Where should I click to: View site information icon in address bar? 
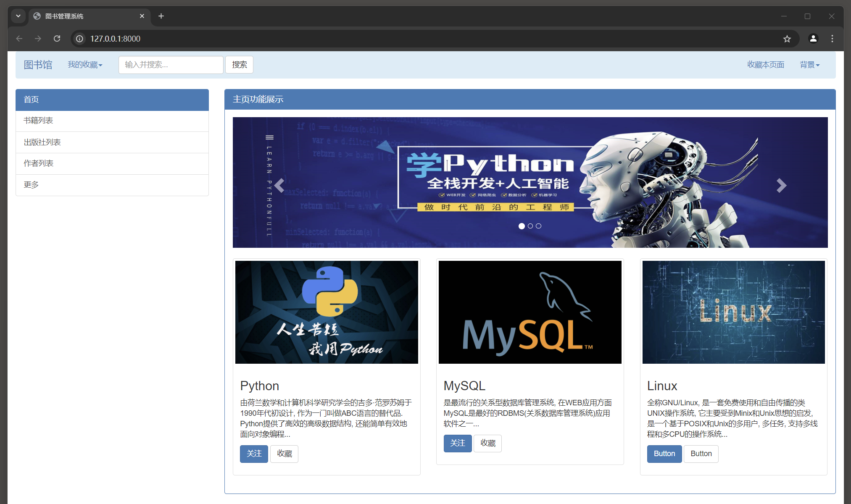pyautogui.click(x=79, y=39)
